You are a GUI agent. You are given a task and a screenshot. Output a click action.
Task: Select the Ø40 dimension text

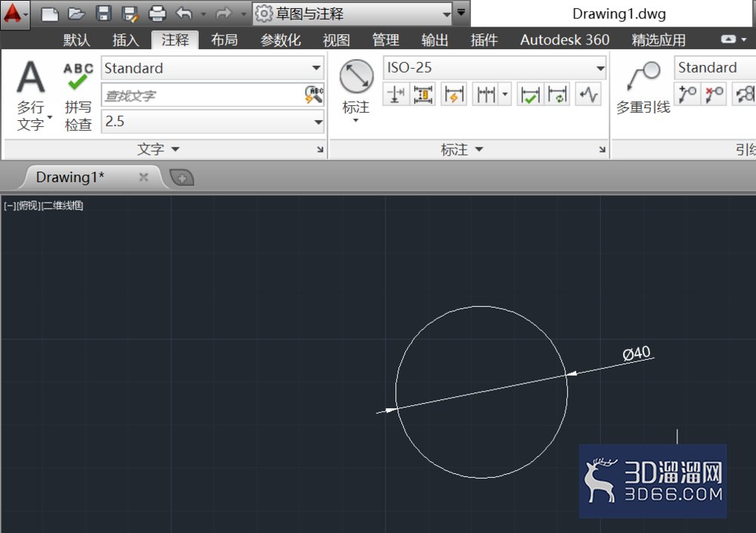[637, 353]
